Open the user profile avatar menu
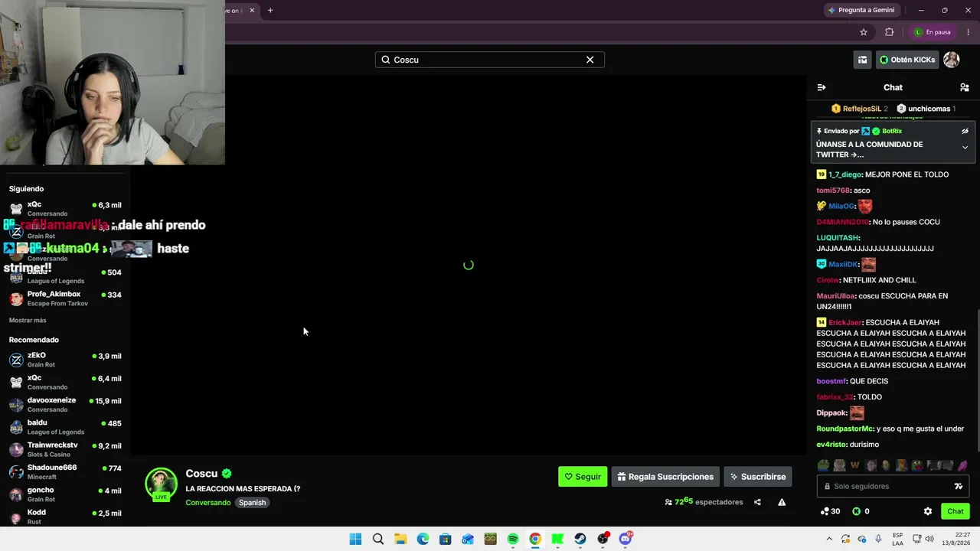Viewport: 980px width, 551px height. coord(951,60)
